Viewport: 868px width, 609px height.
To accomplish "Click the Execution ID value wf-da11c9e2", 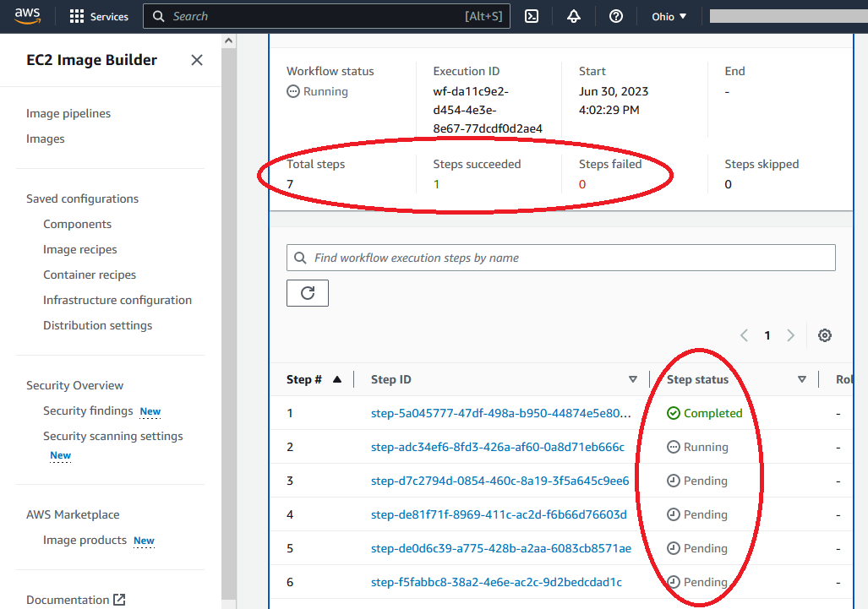I will (488, 110).
